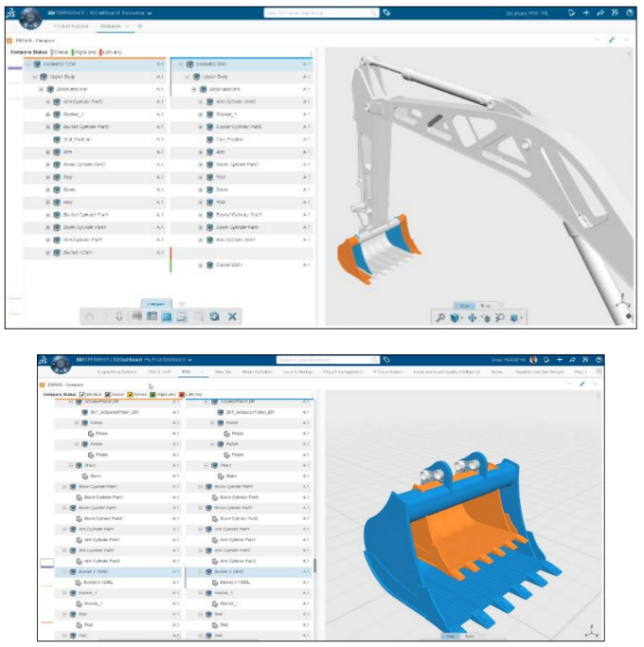Screen dimensions: 644x647
Task: Click the add tab plus button next to Compare
Action: click(x=140, y=26)
